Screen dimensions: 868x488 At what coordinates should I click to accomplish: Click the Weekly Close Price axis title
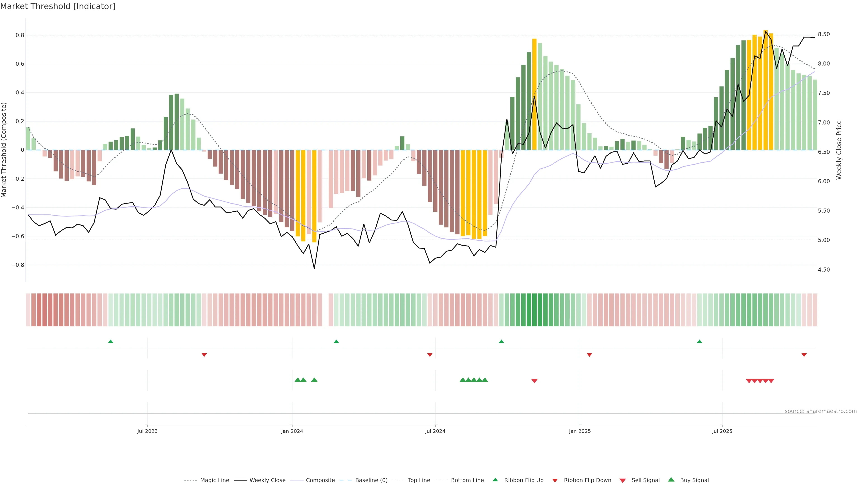(x=839, y=150)
